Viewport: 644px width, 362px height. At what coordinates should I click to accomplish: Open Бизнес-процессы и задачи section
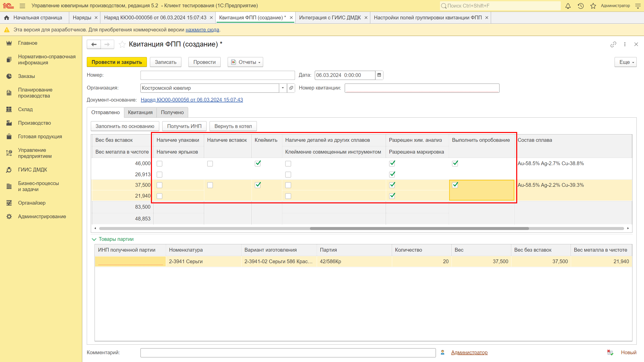(38, 186)
